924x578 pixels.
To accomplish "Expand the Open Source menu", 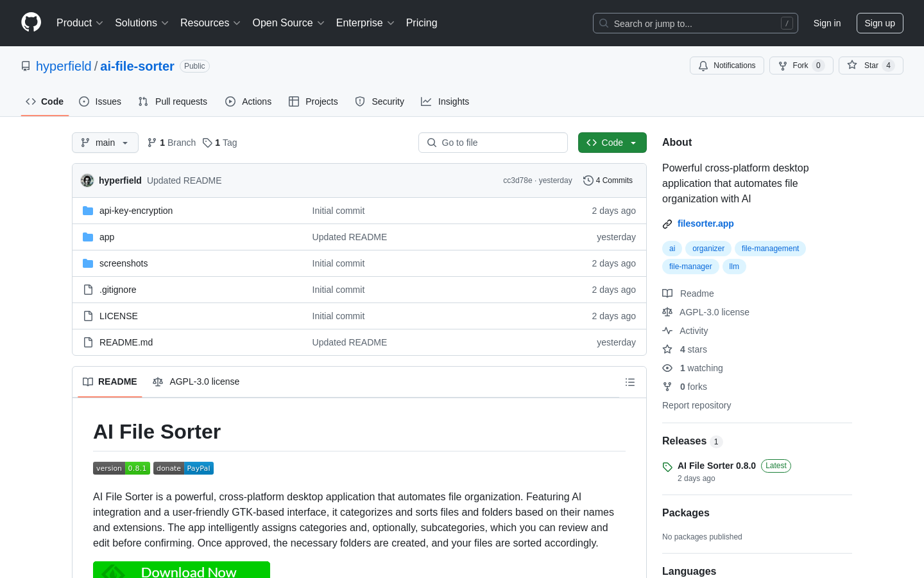I will coord(289,23).
